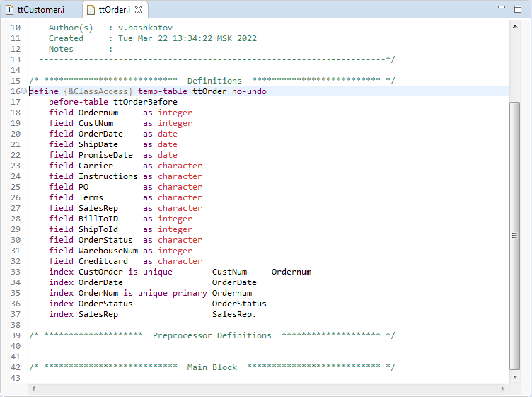Click 'ShipToId' field name
This screenshot has height=397, width=532.
(x=98, y=229)
